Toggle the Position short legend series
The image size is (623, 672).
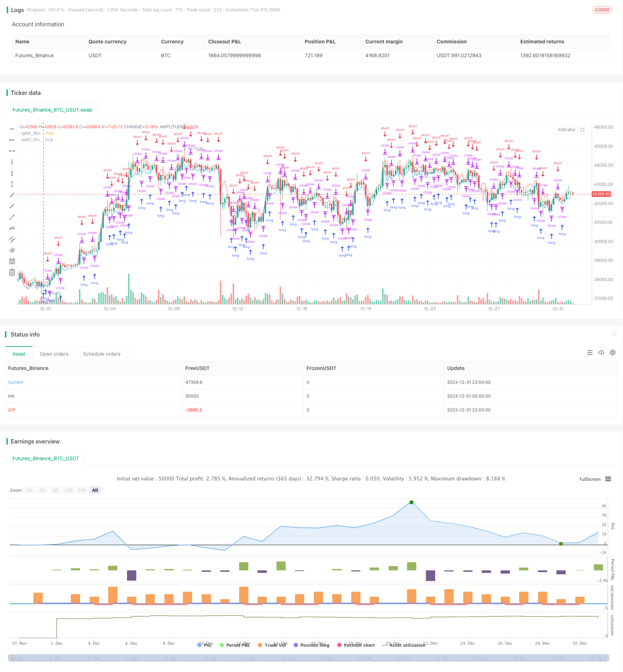pos(356,645)
